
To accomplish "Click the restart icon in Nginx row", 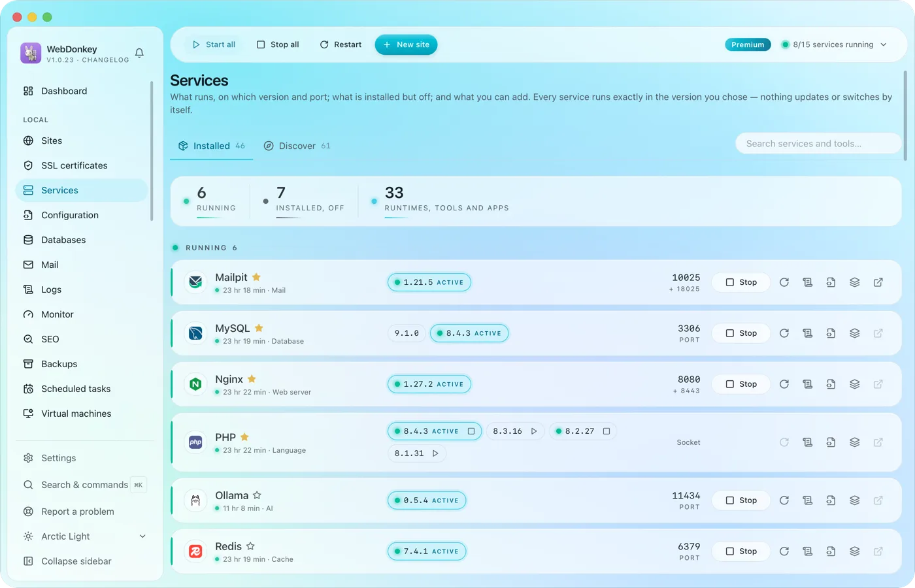I will point(784,384).
